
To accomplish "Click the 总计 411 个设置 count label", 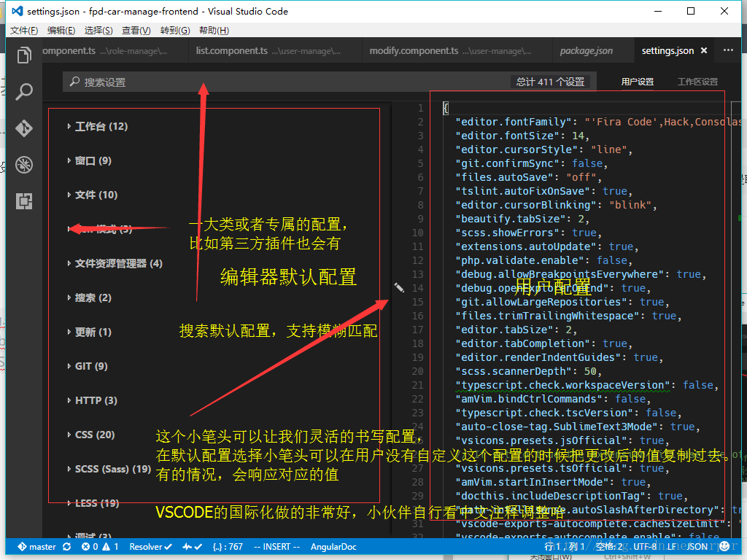I will point(550,82).
